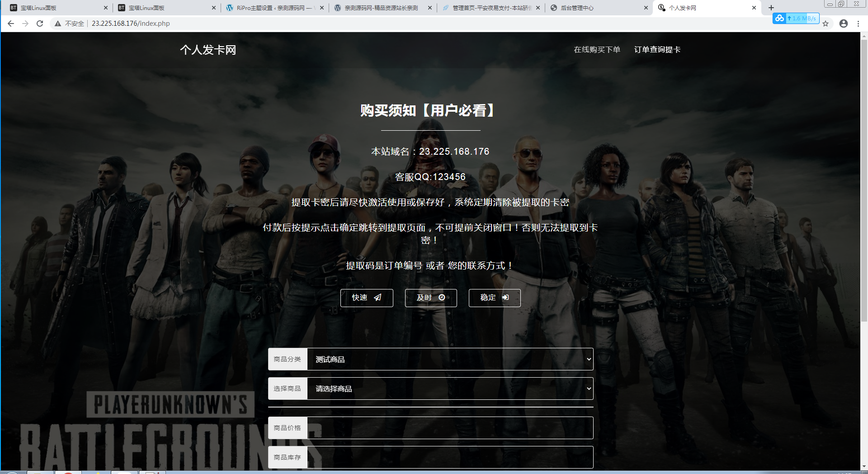The height and width of the screenshot is (474, 868).
Task: Click the 及时 button
Action: click(431, 298)
